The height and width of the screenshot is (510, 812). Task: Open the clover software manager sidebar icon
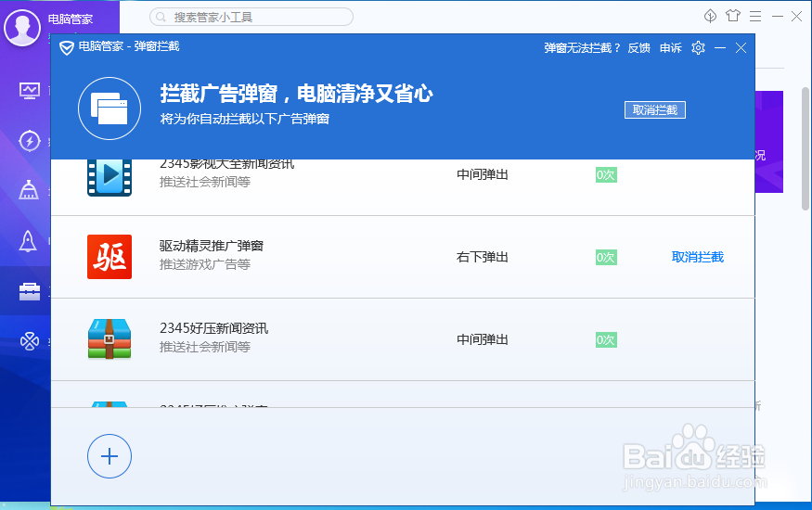pos(30,341)
